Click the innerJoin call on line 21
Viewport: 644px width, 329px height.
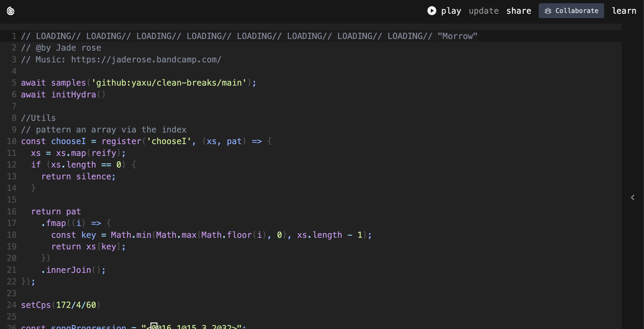pos(68,270)
